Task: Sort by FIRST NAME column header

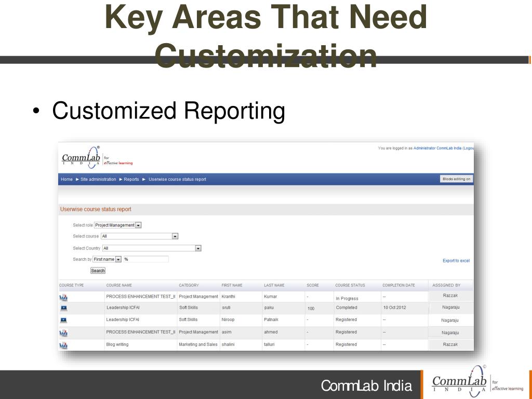Action: point(232,285)
